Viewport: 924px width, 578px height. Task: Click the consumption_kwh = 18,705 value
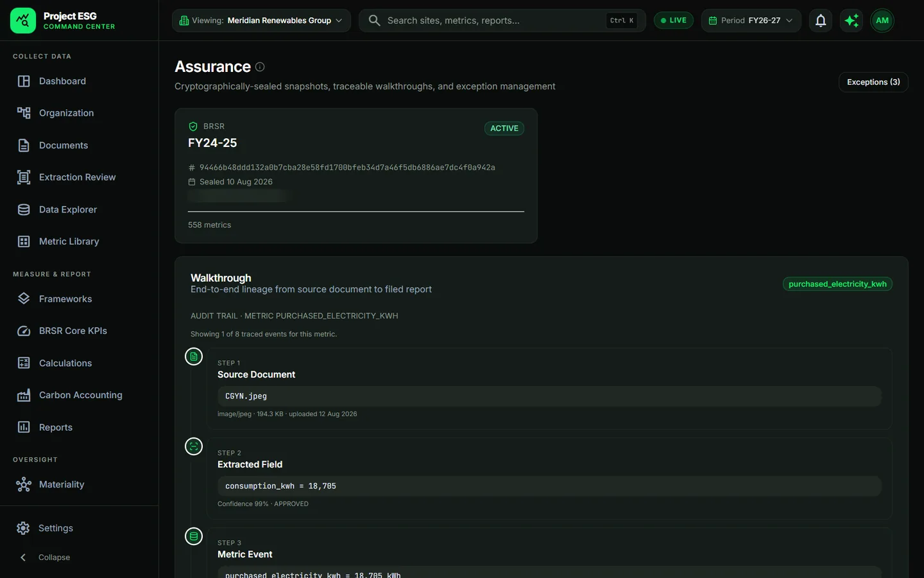280,486
